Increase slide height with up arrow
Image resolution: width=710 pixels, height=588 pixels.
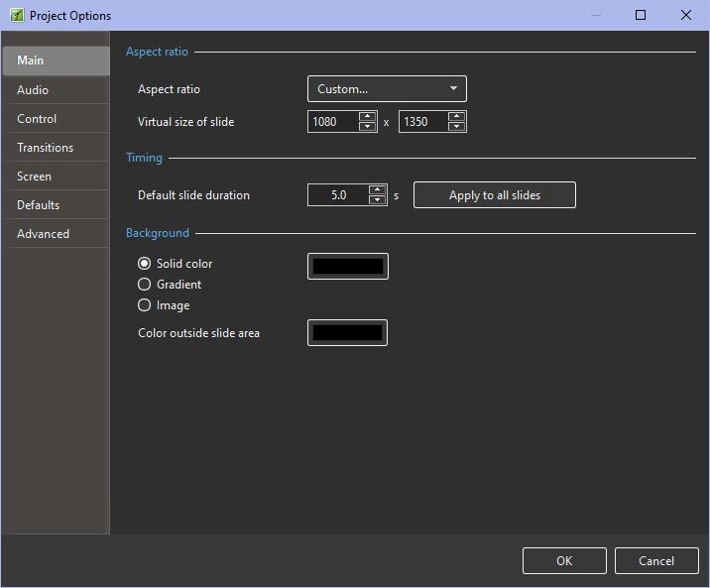[x=456, y=116]
